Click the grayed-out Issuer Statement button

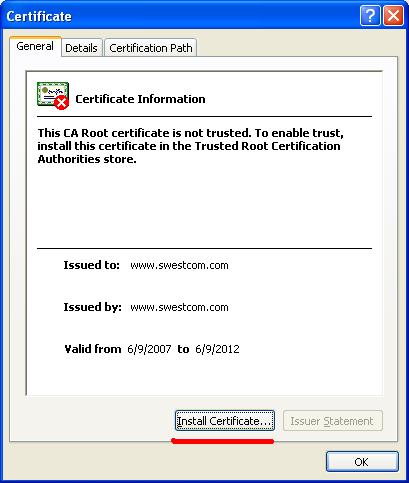[x=332, y=421]
